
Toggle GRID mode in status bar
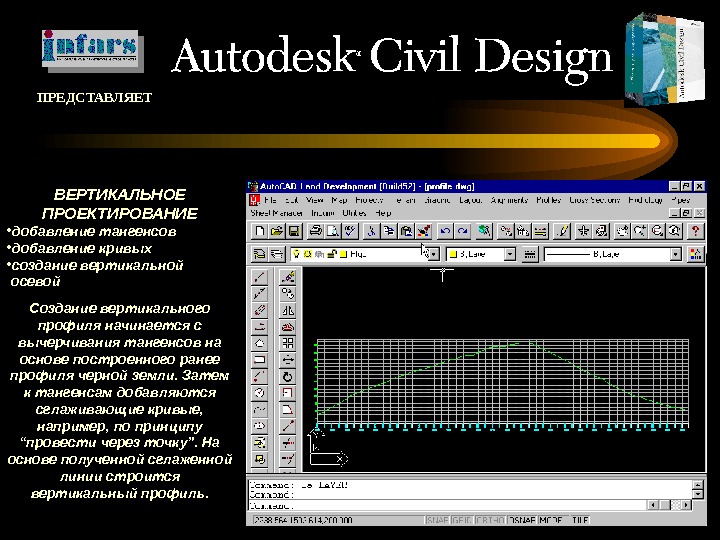click(x=461, y=520)
